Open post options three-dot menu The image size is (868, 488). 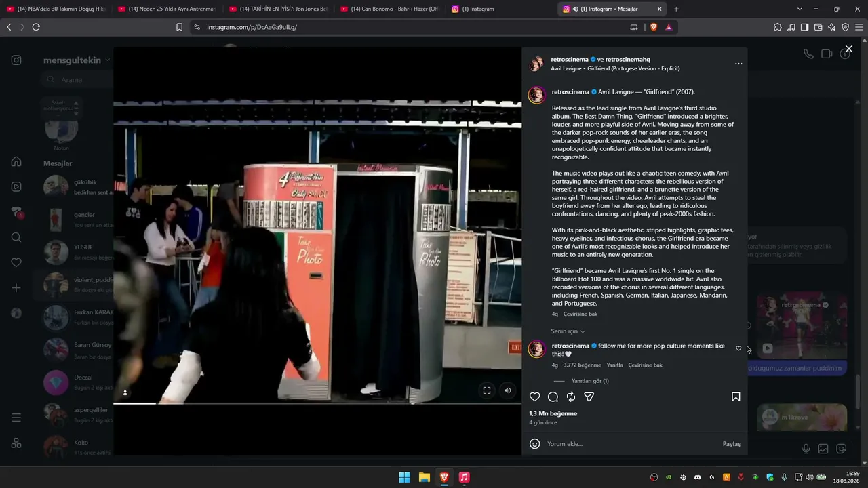point(738,64)
